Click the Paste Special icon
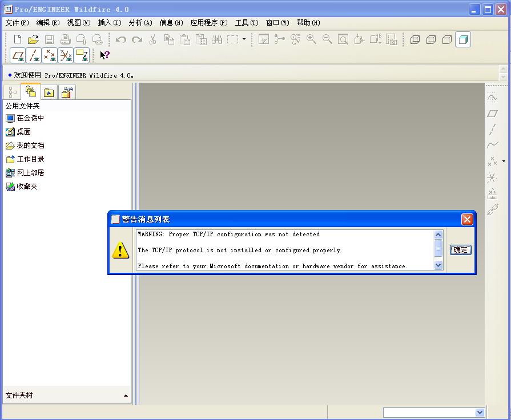This screenshot has width=511, height=420. click(x=201, y=39)
